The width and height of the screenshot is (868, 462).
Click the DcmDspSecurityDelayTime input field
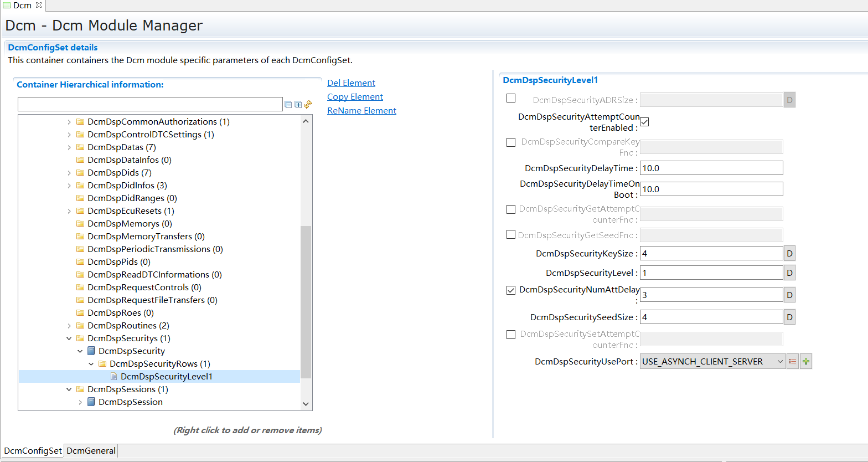click(x=711, y=168)
